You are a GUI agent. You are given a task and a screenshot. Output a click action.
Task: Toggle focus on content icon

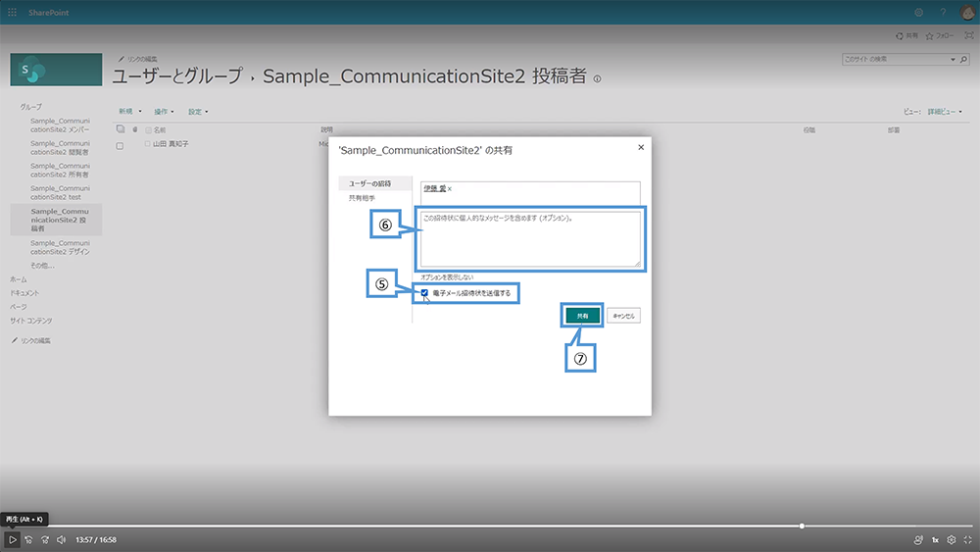[x=969, y=35]
